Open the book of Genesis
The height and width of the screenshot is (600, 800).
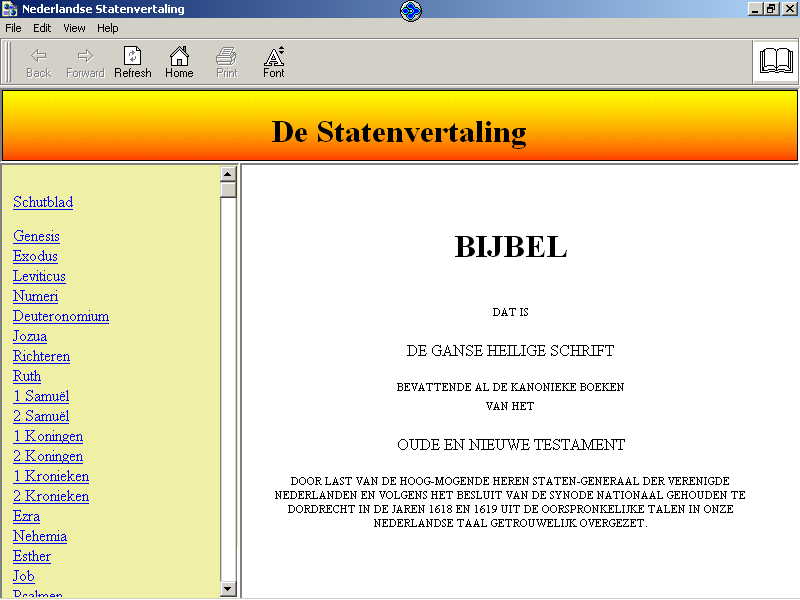click(36, 236)
